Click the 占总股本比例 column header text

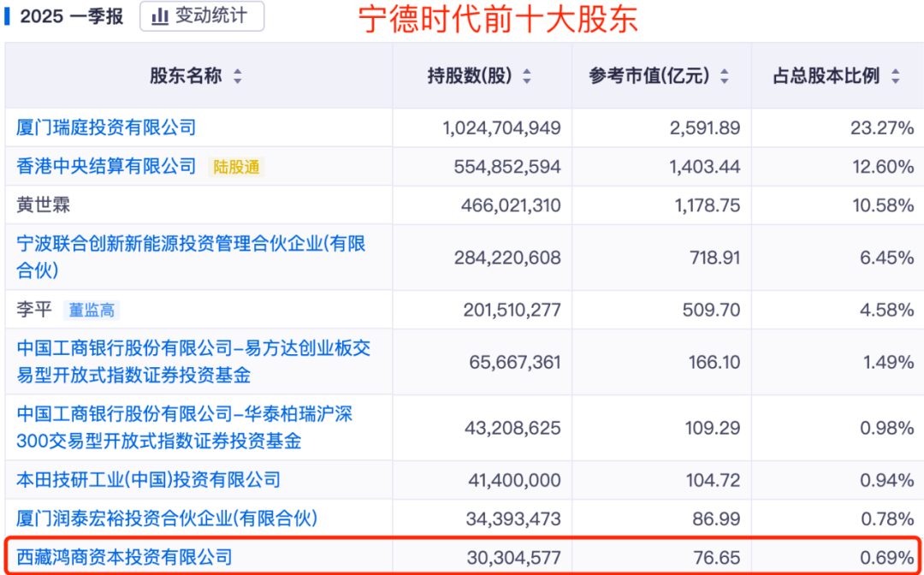point(826,76)
